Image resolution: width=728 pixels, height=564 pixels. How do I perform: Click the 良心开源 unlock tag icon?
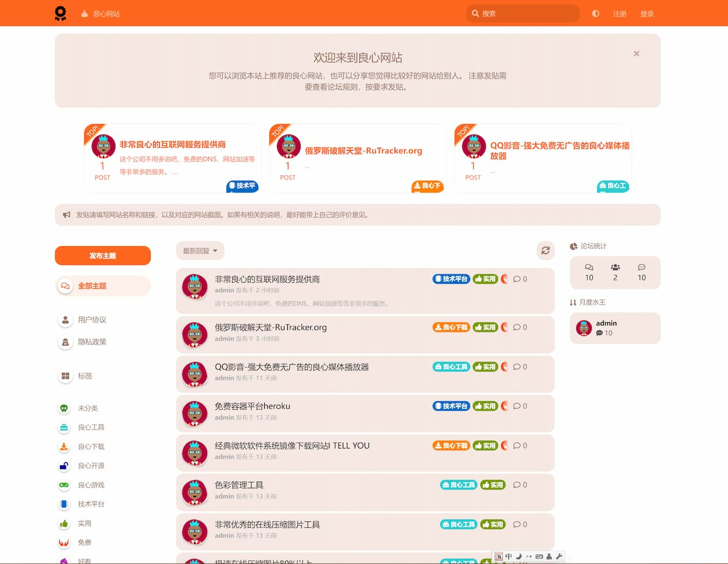point(64,466)
